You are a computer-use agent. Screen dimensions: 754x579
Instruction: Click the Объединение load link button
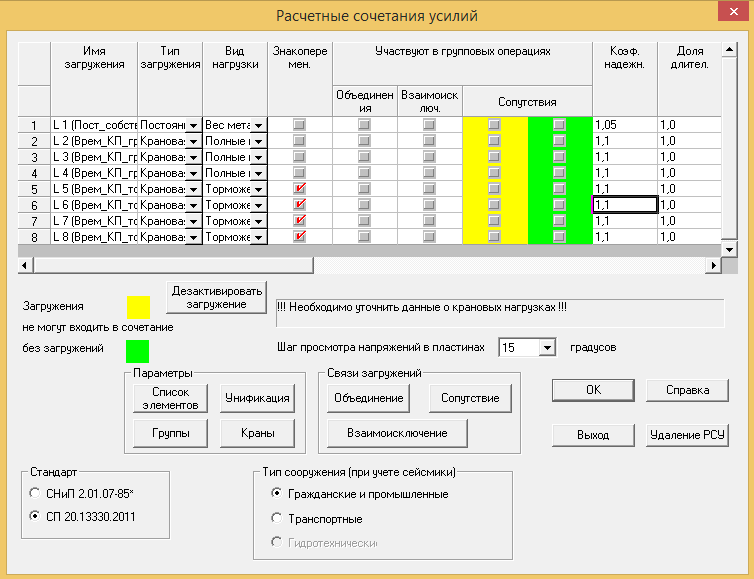(x=368, y=398)
